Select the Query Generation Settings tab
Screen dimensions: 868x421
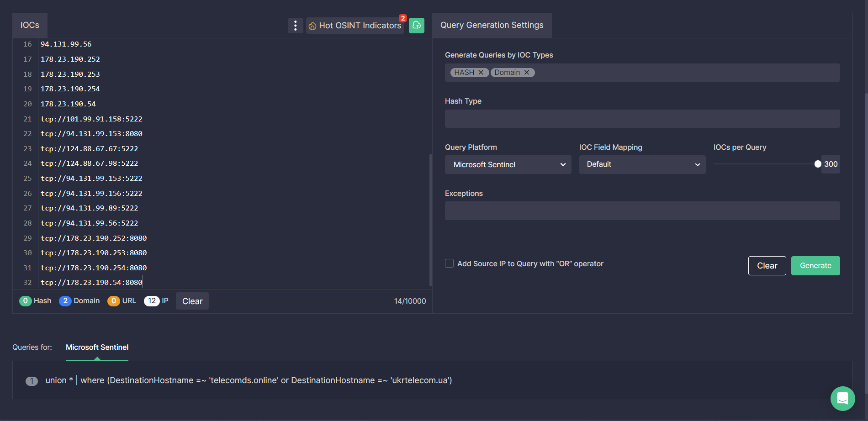click(x=492, y=26)
